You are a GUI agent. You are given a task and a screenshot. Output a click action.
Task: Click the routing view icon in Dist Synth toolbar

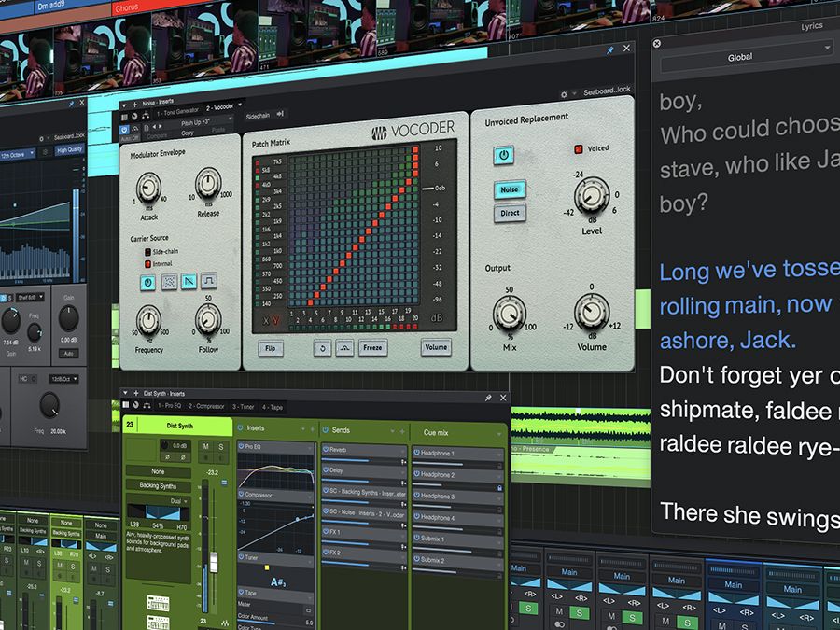pyautogui.click(x=147, y=405)
